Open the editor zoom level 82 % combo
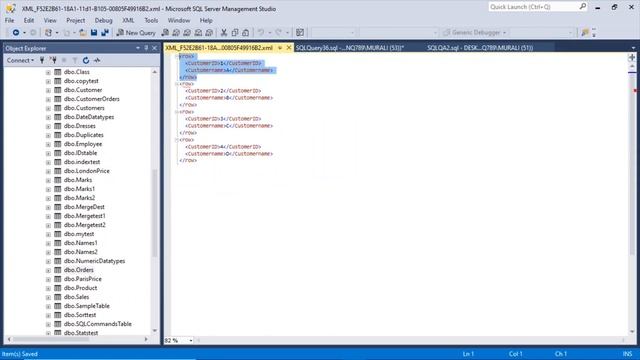The width and height of the screenshot is (640, 360). point(179,340)
